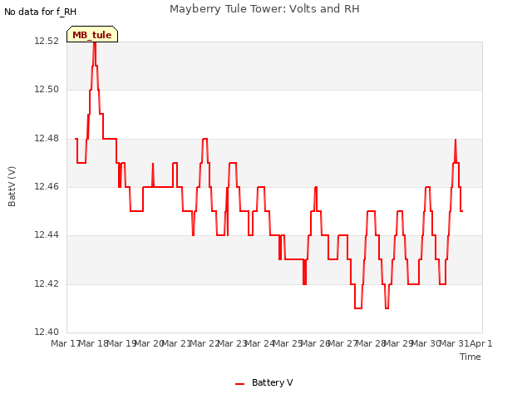Image resolution: width=532 pixels, height=399 pixels.
Task: Click the Mar 28 x-axis tick label
Action: coord(372,343)
